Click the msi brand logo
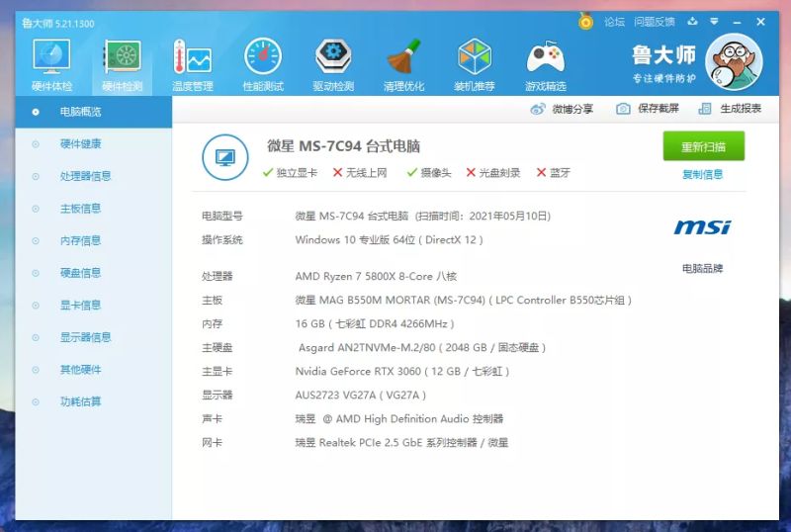The image size is (791, 532). (x=702, y=227)
